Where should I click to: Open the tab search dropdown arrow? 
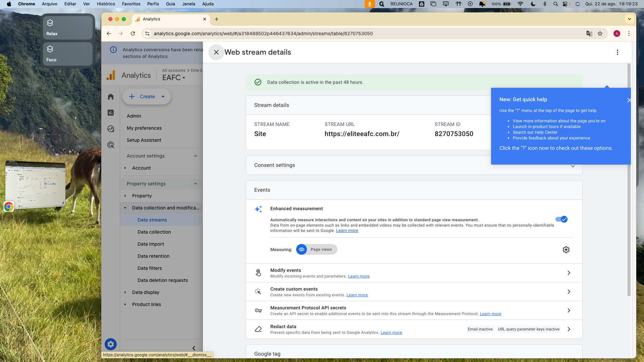point(629,19)
